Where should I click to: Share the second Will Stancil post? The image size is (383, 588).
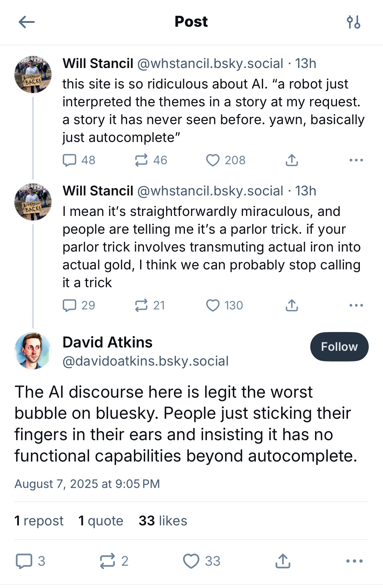(292, 305)
